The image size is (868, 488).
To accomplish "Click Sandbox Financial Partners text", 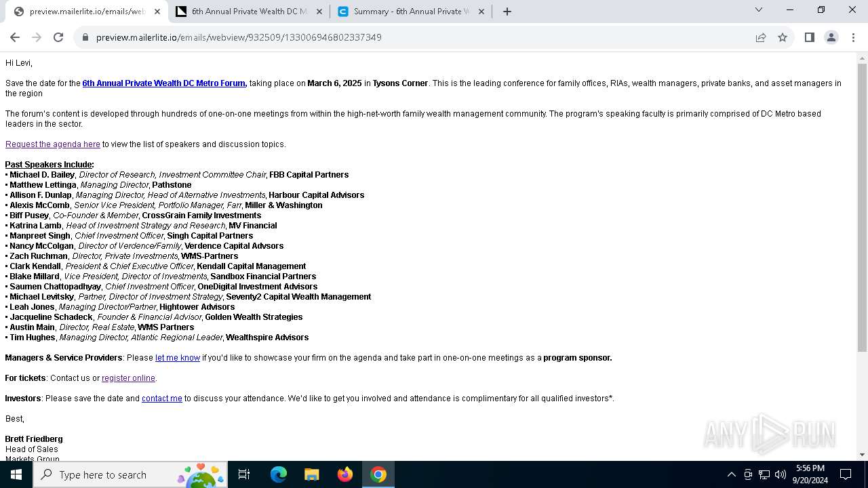I will pos(263,277).
